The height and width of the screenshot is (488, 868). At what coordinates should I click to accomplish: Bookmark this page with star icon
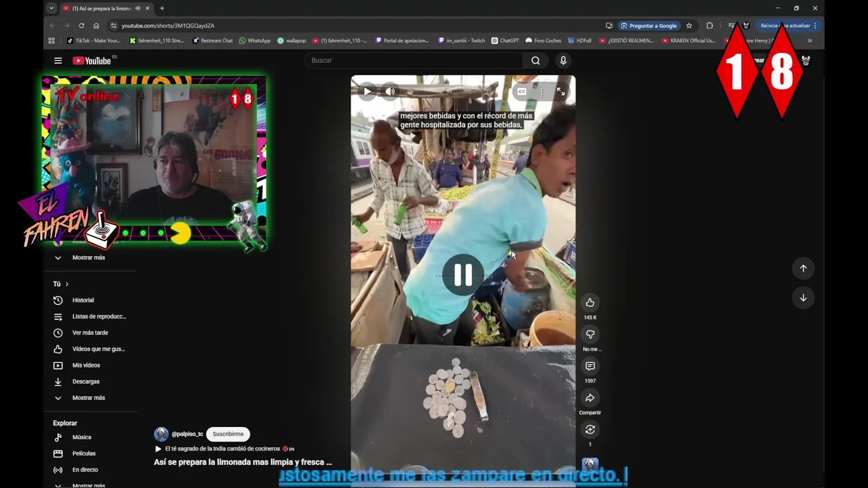[689, 26]
